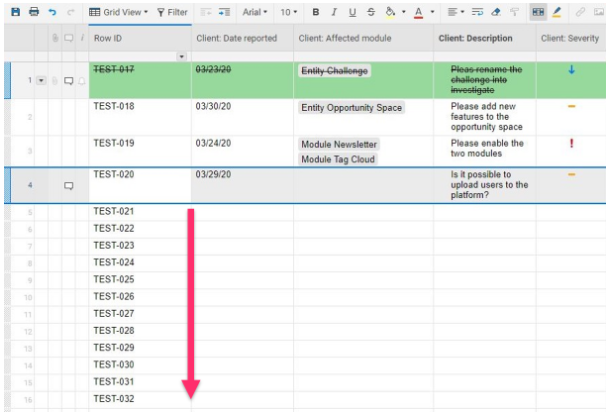Click the Insert image icon
The image size is (610, 417).
click(x=599, y=12)
